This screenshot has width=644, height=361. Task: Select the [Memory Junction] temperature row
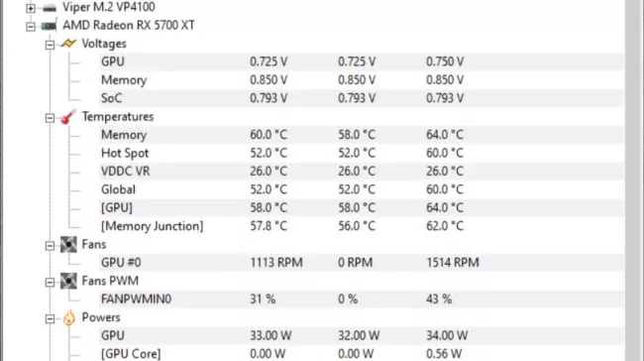(x=362, y=226)
